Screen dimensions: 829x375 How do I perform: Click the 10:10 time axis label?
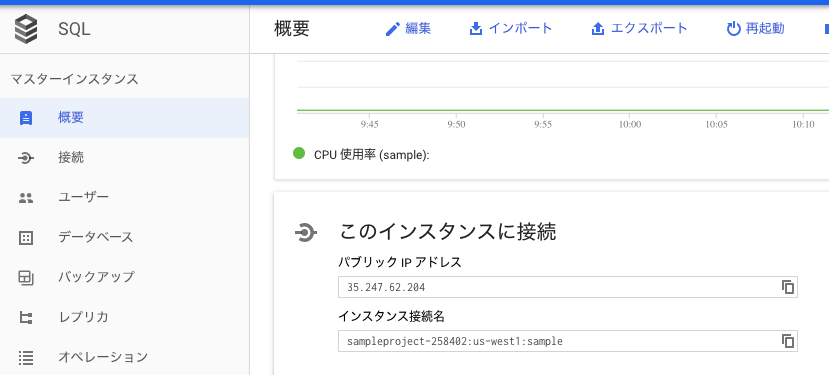coord(803,125)
